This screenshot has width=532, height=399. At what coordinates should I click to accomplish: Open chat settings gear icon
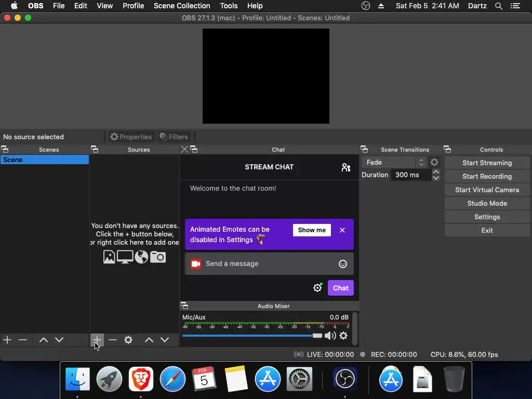(x=317, y=288)
